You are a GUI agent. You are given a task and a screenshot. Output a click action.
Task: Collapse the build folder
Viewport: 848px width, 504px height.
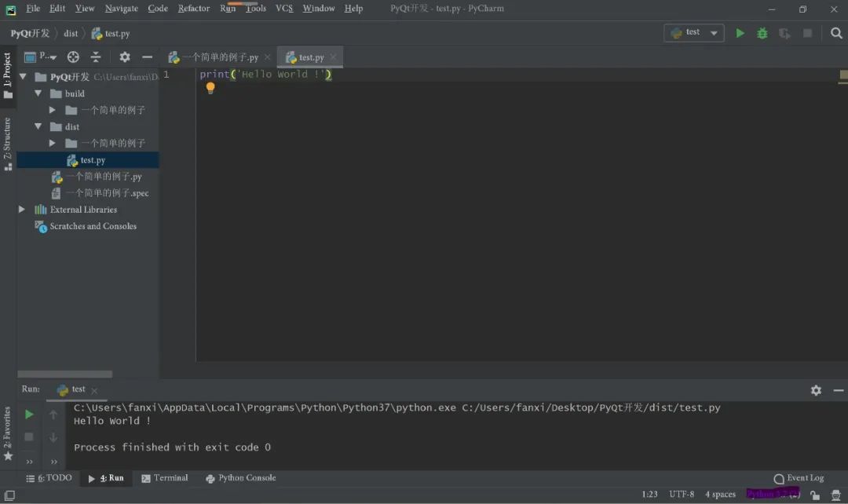tap(38, 93)
